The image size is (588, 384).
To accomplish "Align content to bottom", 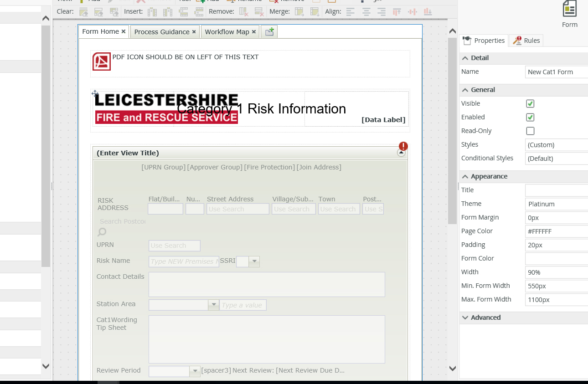I will pos(428,12).
